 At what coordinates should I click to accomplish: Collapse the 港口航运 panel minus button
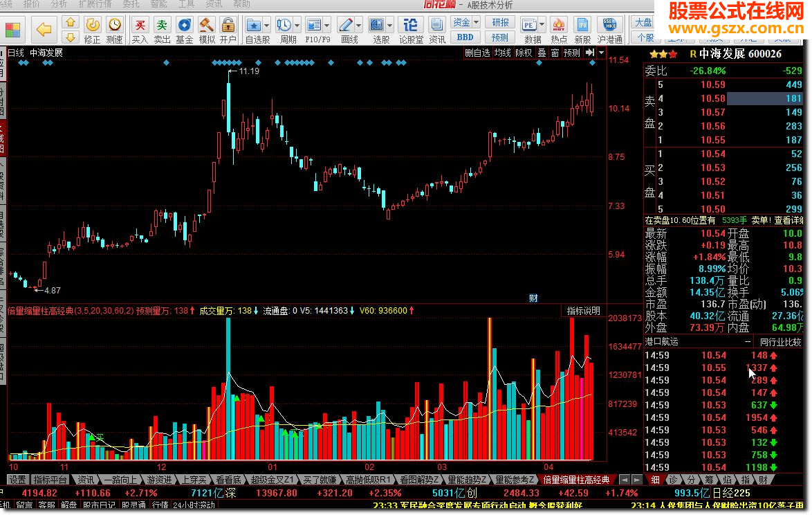748,342
